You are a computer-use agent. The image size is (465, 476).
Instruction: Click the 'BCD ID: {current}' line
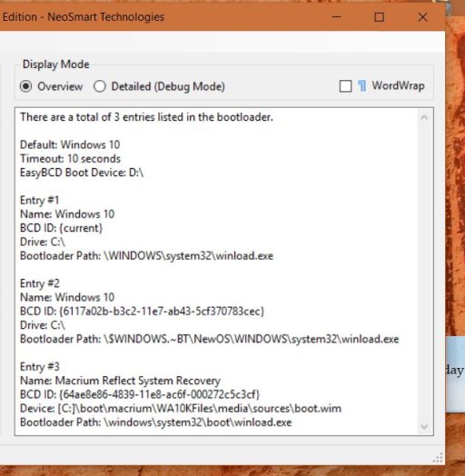pos(62,228)
